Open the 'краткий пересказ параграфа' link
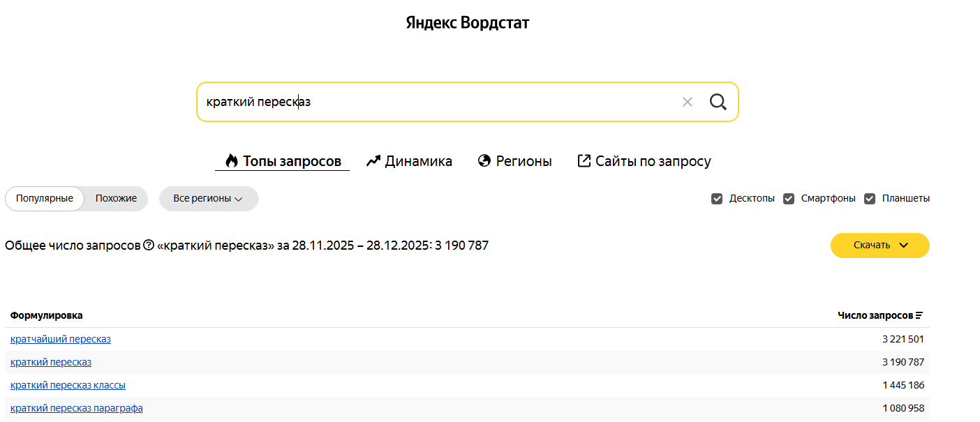Screen dimensions: 980x422 tap(77, 408)
